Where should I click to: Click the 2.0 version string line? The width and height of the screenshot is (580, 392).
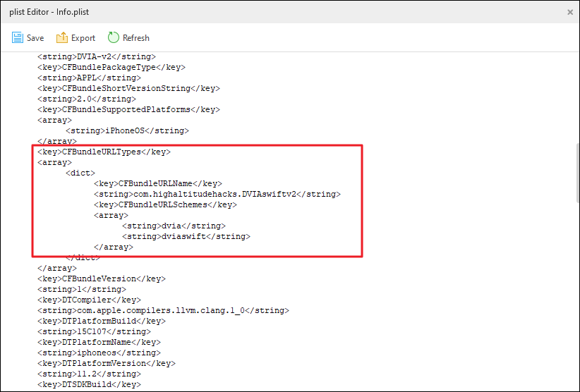(x=87, y=99)
